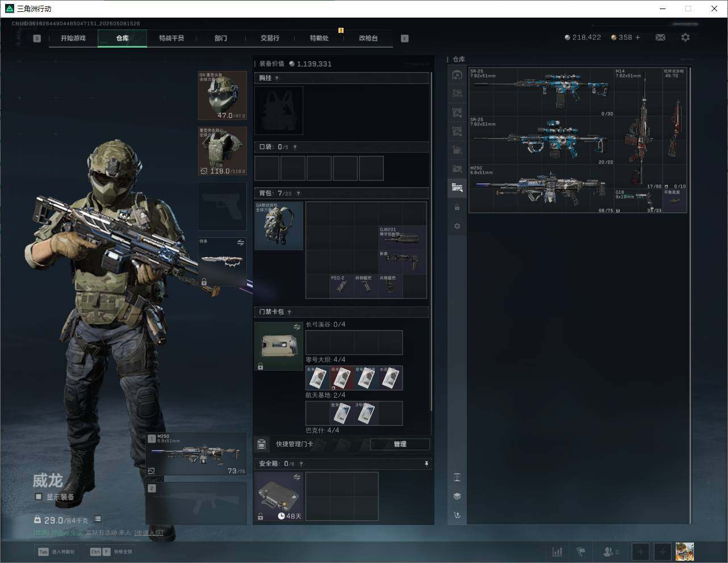Open the mail envelope icon

(660, 37)
